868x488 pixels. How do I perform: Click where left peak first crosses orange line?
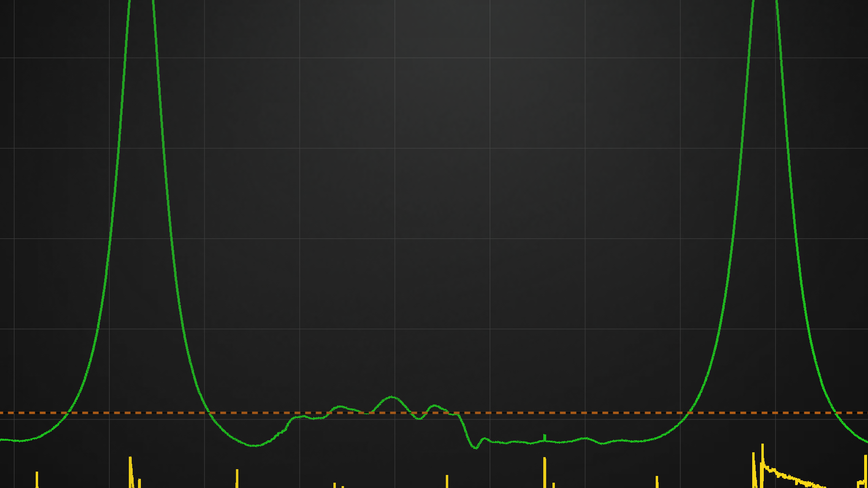tap(69, 413)
